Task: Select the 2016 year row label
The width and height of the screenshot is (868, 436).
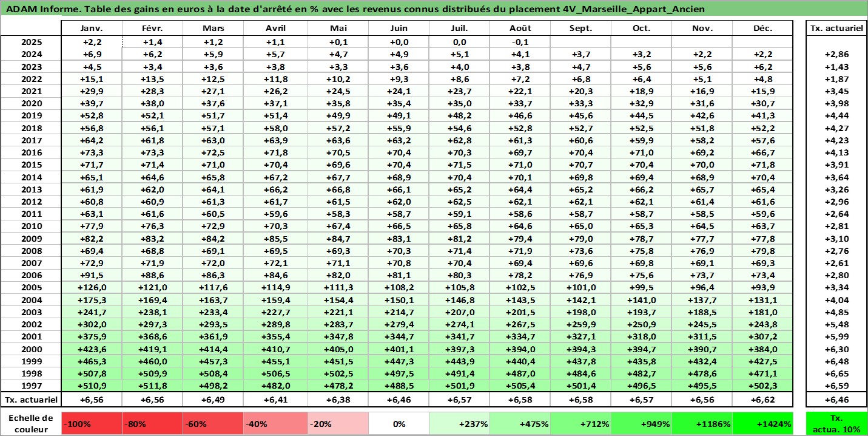Action: coord(31,152)
